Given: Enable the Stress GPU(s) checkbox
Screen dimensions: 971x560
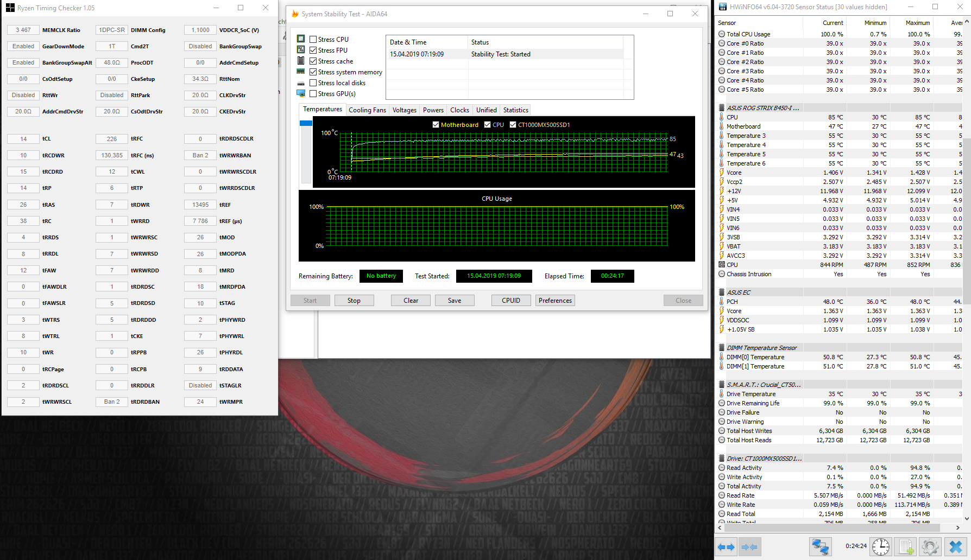Looking at the screenshot, I should pyautogui.click(x=313, y=93).
